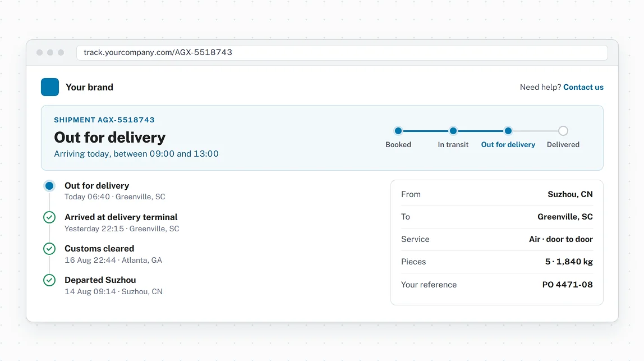
Task: Click the 'From' row label
Action: [x=411, y=194]
